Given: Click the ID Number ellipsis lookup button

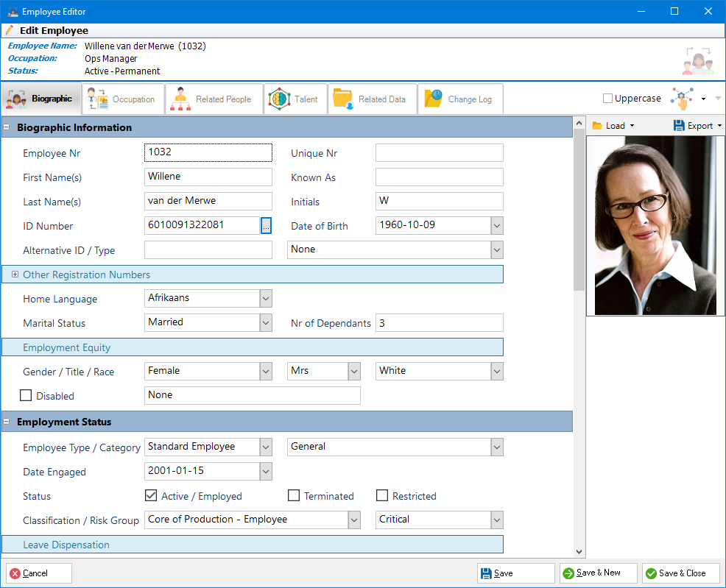Looking at the screenshot, I should 267,226.
